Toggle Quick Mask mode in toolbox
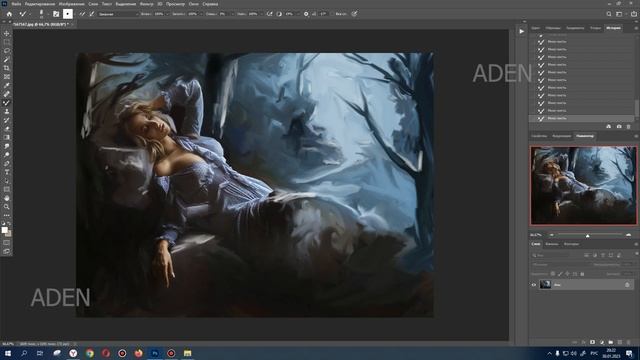The image size is (640, 360). click(x=7, y=243)
